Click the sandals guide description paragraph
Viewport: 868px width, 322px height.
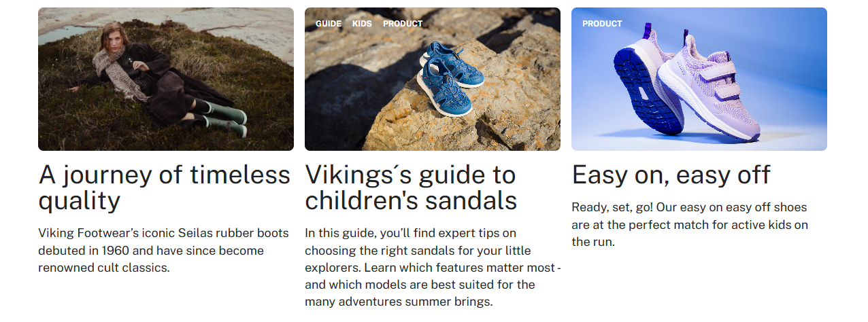432,268
